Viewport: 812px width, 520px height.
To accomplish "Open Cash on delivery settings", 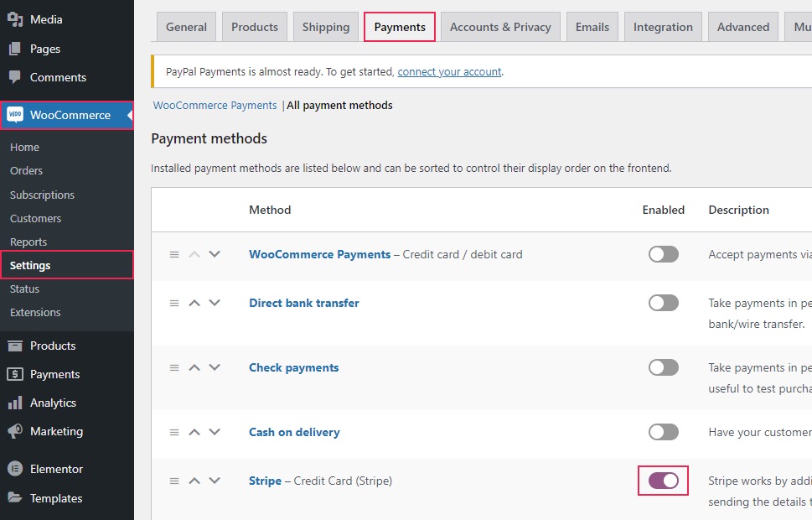I will tap(294, 433).
